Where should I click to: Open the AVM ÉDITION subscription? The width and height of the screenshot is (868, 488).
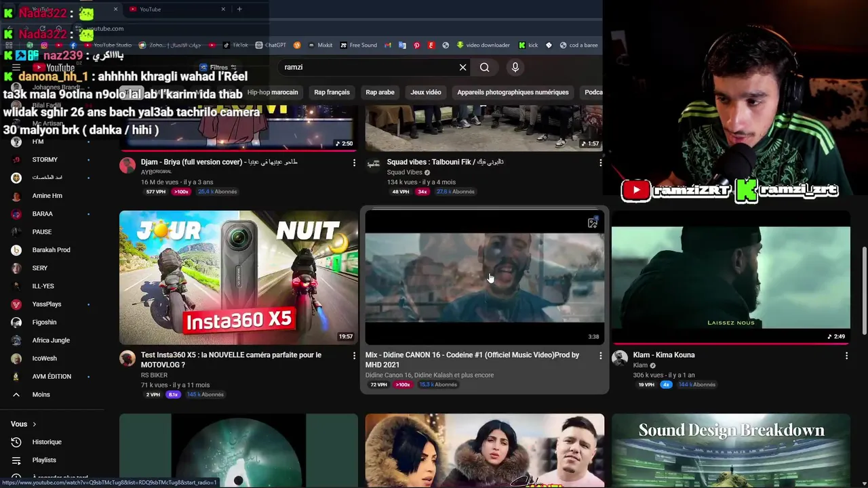[x=52, y=377]
